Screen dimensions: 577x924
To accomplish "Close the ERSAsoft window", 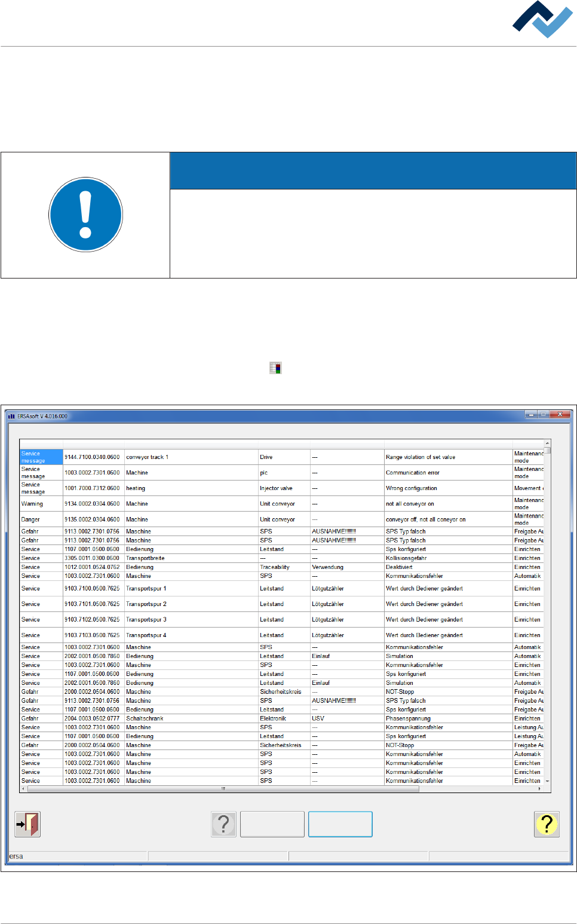I will 560,414.
